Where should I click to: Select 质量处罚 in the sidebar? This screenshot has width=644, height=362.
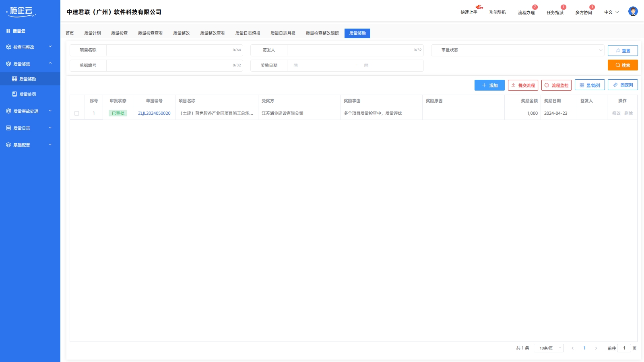point(27,94)
